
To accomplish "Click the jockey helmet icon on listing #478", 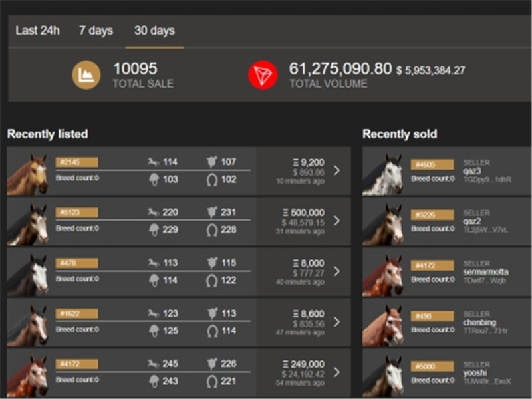I will tap(153, 280).
